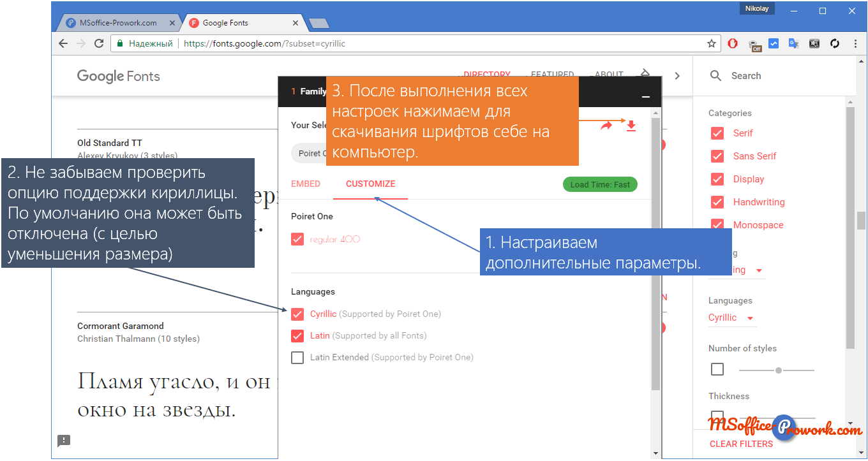Screen dimensions: 868x461
Task: Check the Latin Extended checkbox
Action: pyautogui.click(x=297, y=357)
